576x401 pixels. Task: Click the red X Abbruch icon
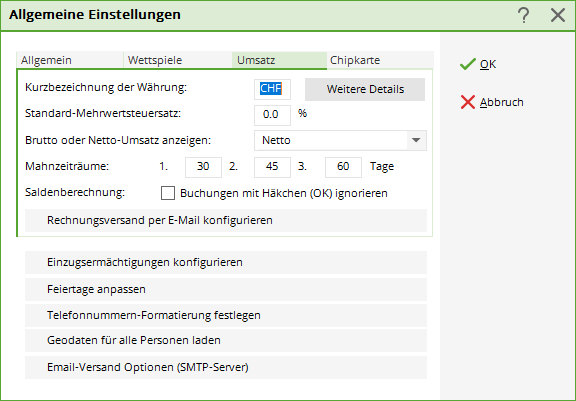coord(468,102)
